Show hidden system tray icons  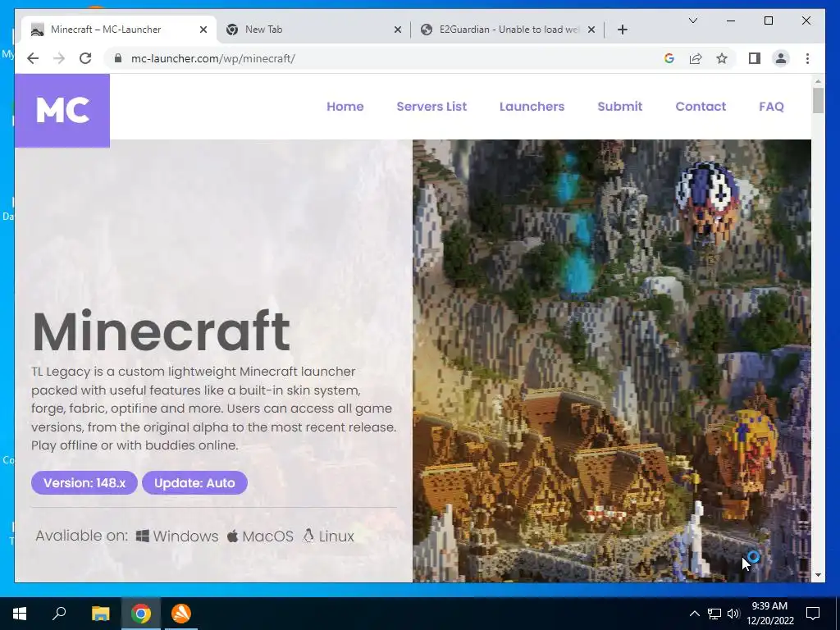[x=694, y=614]
